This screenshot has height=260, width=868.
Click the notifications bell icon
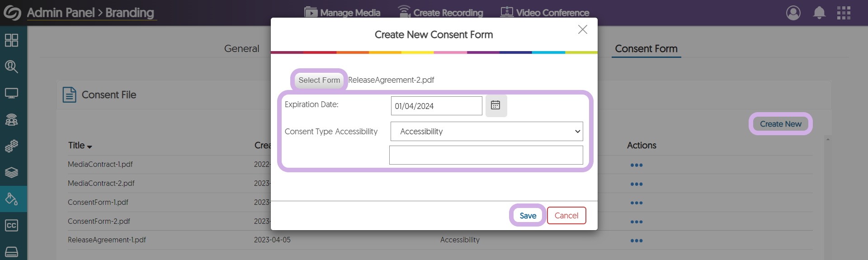click(x=819, y=13)
